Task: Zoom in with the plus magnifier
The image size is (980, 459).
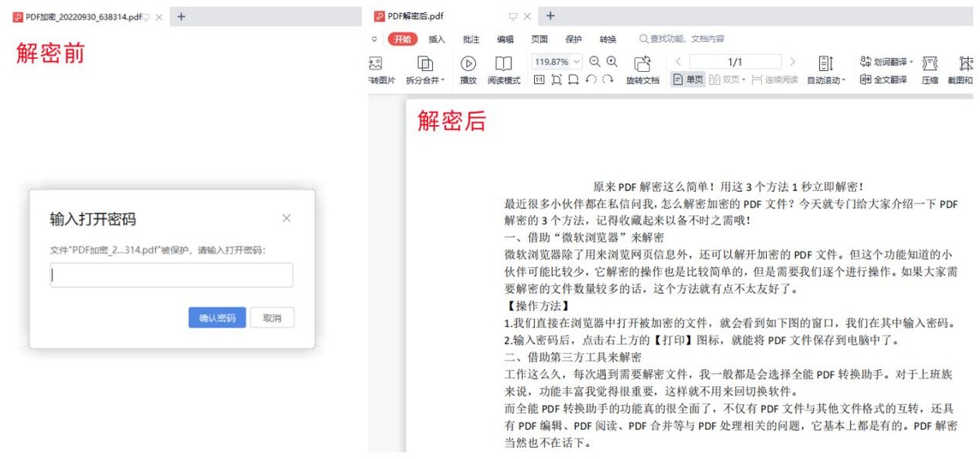Action: tap(612, 61)
